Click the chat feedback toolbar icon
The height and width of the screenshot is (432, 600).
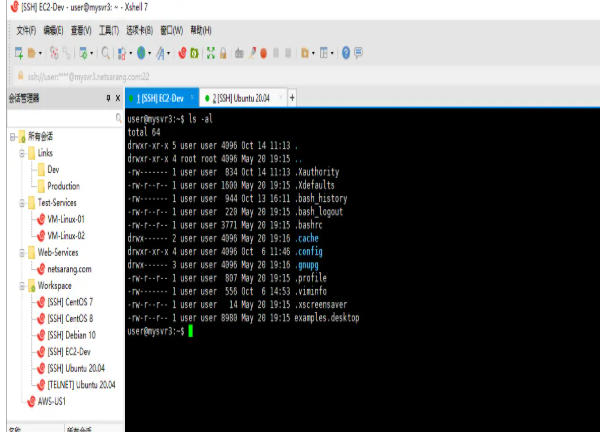(359, 53)
